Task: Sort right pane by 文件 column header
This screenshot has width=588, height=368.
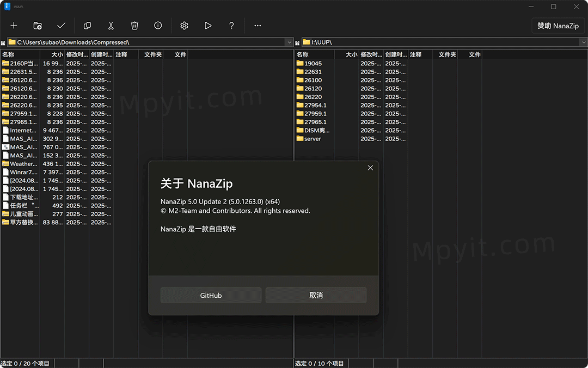Action: point(469,54)
